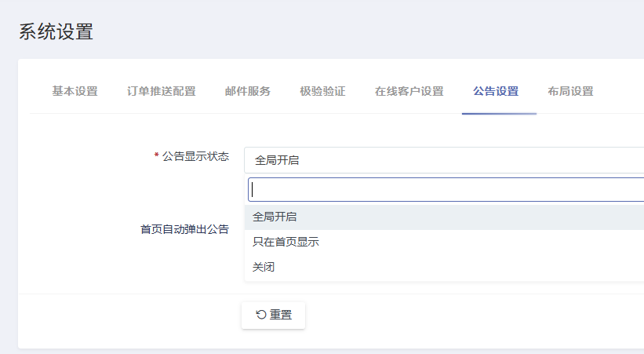The width and height of the screenshot is (644, 354).
Task: Click the reset arrow icon
Action: tap(261, 315)
